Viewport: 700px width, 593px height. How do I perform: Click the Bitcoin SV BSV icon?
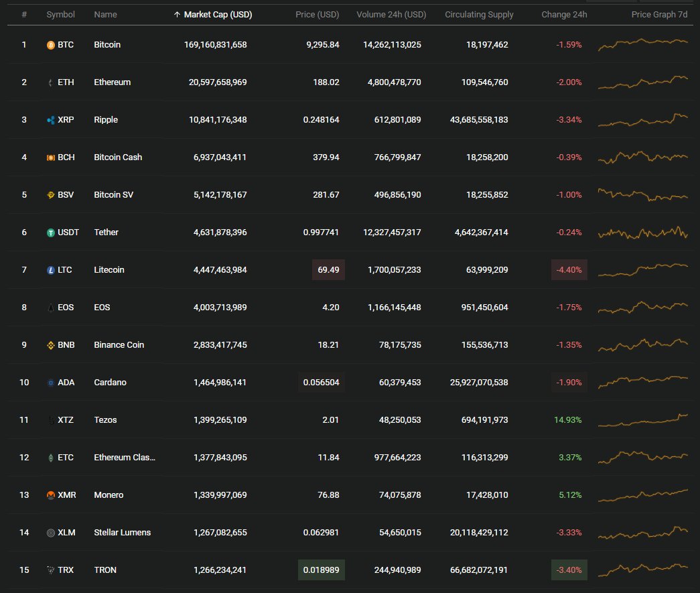(x=50, y=195)
